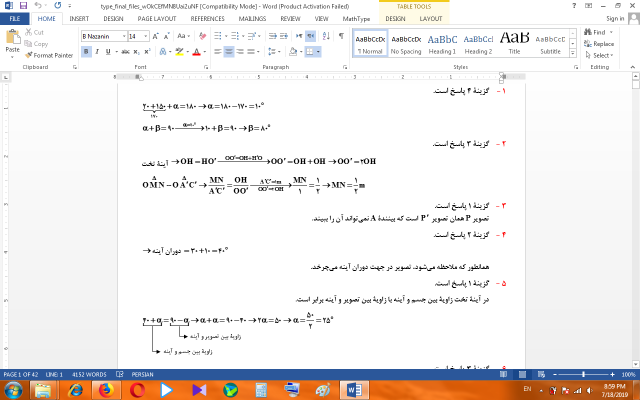Open the Select dropdown in Editing
This screenshot has height=400, width=640.
click(599, 55)
